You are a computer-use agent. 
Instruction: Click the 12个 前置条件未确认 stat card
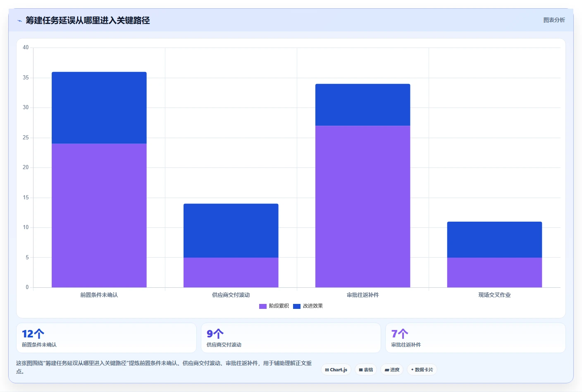(106, 338)
